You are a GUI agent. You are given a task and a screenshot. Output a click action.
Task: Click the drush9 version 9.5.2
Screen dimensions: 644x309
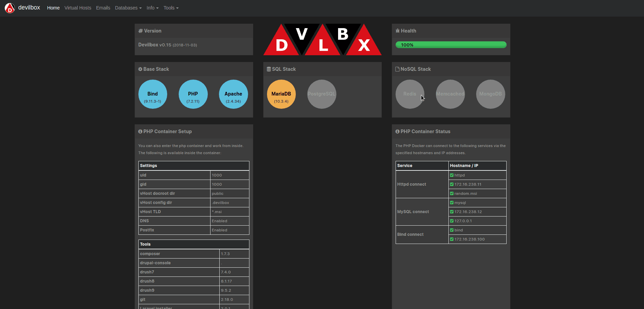(x=226, y=290)
